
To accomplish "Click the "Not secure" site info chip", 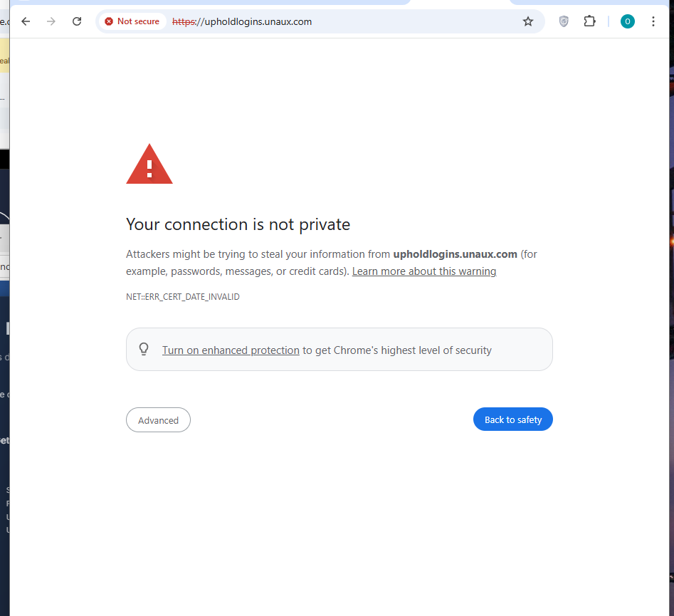I will click(132, 21).
